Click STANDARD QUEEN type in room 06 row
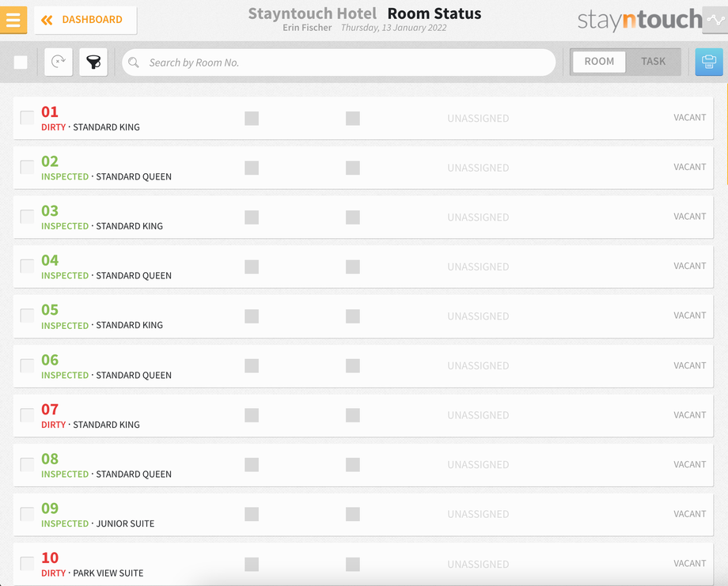The width and height of the screenshot is (728, 586). tap(134, 376)
